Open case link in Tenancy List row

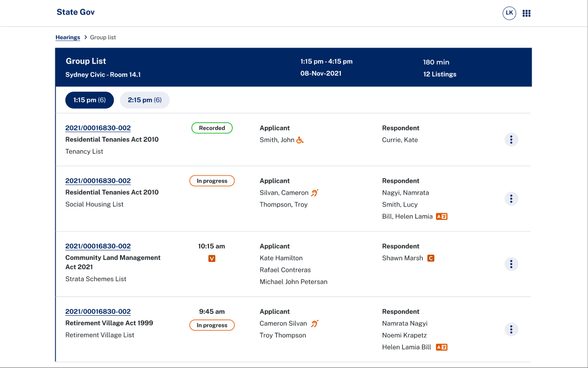[98, 128]
